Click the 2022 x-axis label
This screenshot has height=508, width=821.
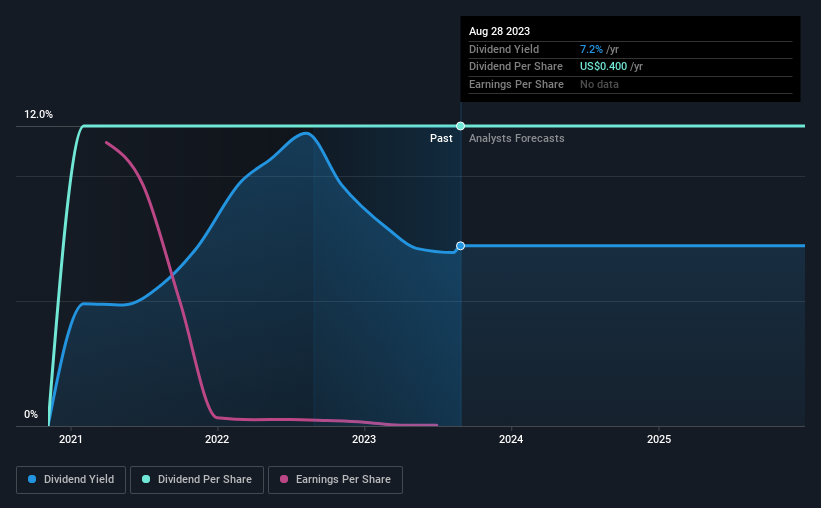click(x=217, y=439)
